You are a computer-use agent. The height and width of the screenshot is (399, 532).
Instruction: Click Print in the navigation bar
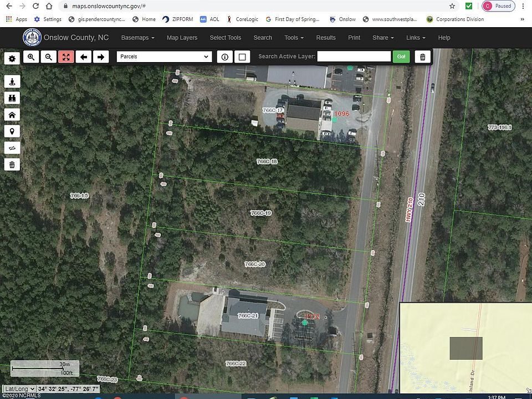354,38
